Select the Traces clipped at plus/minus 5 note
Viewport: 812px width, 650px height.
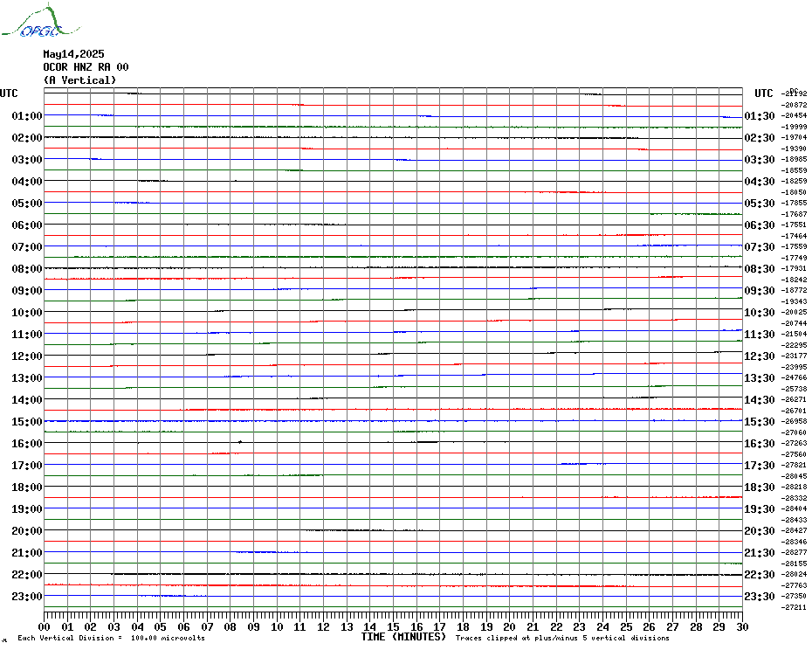tap(562, 638)
